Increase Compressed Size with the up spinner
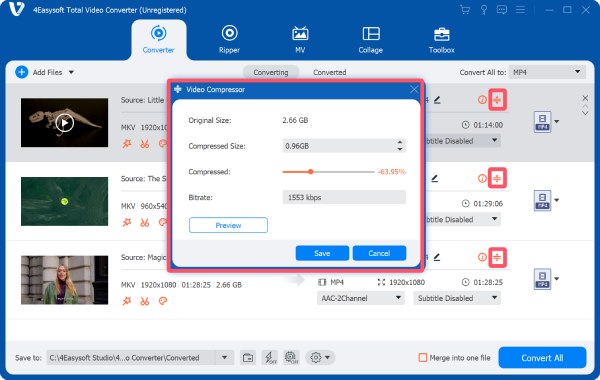The height and width of the screenshot is (380, 600). (400, 142)
